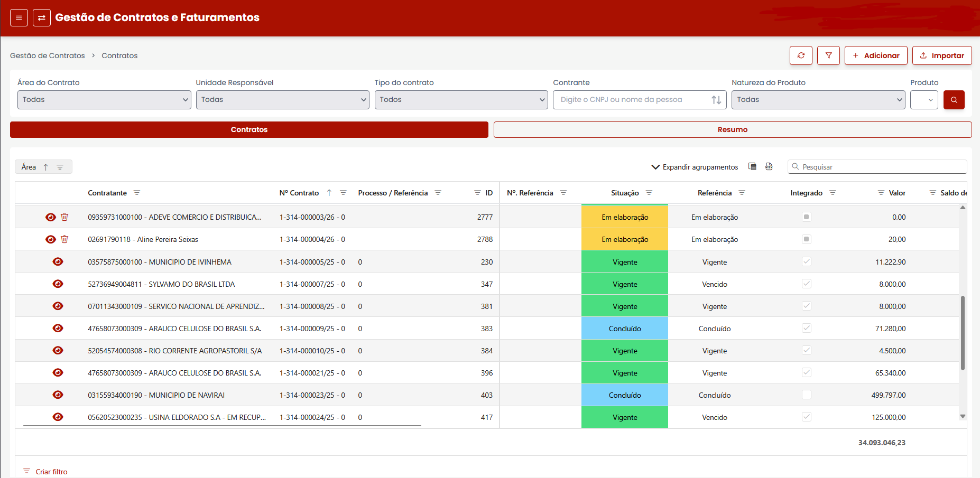This screenshot has width=980, height=478.
Task: Click the Adicionar button
Action: tap(875, 55)
